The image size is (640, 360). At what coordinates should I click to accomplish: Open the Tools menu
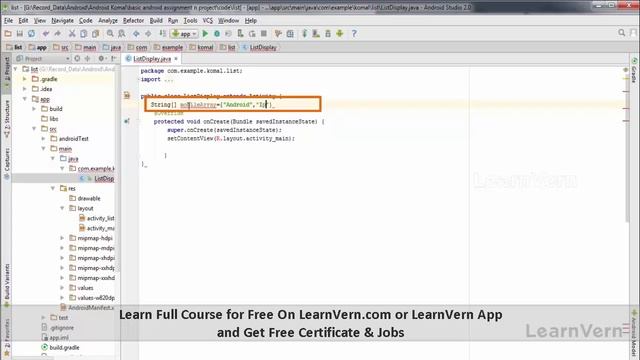190,20
